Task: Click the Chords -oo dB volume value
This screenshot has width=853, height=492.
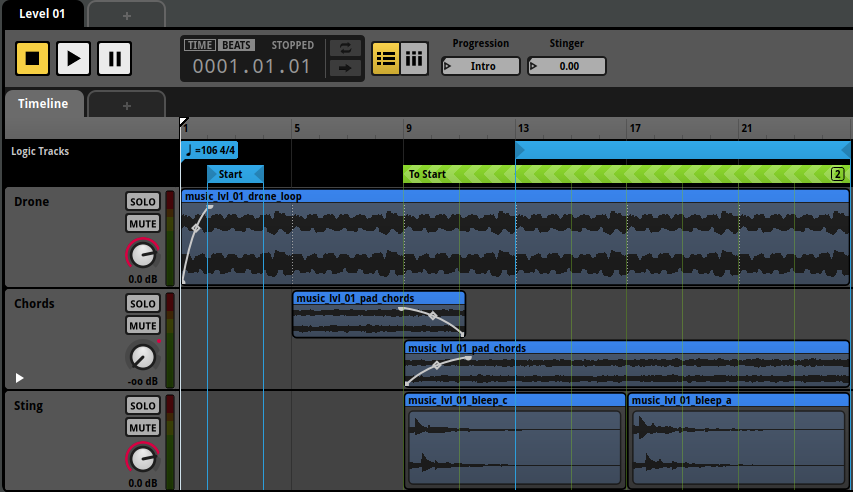Action: [143, 381]
